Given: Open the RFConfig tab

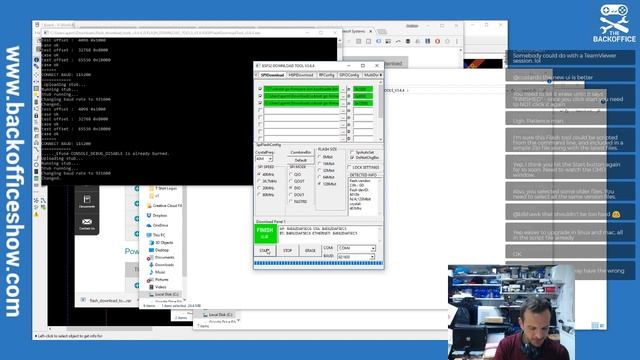Looking at the screenshot, I should click(327, 75).
